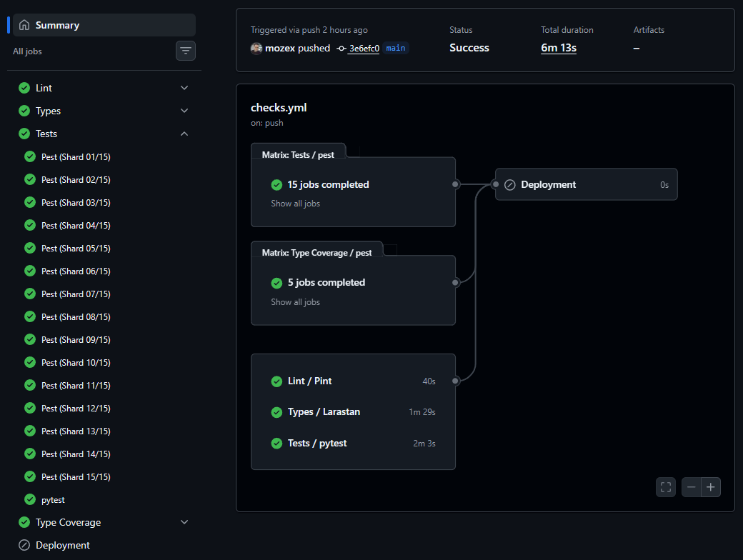Viewport: 743px width, 560px height.
Task: Open the Deployment node in workflow graph
Action: point(586,184)
